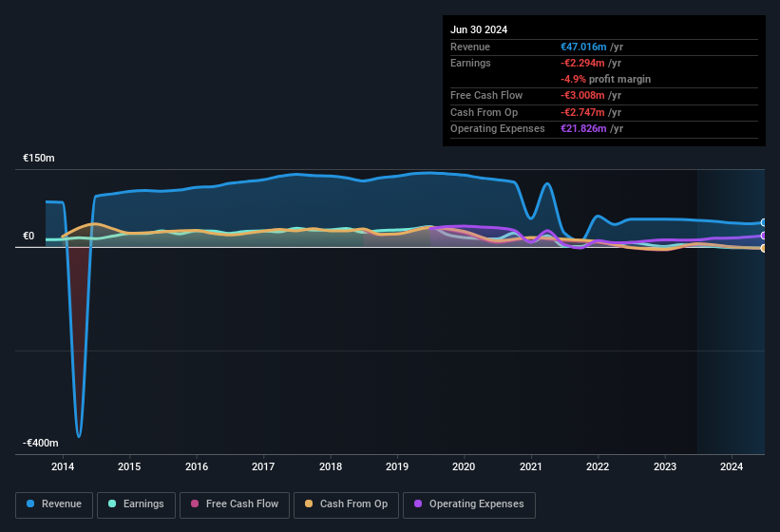Viewport: 780px width, 532px height.
Task: Click the €0 y-axis label
Action: [x=29, y=236]
